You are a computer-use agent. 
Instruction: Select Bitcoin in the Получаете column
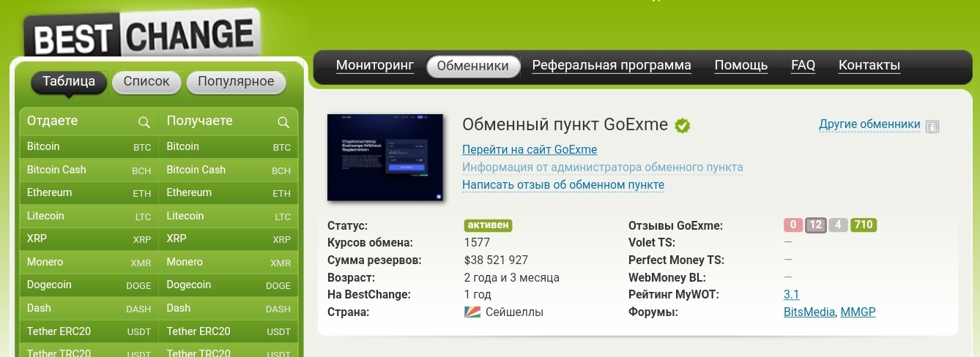(229, 147)
